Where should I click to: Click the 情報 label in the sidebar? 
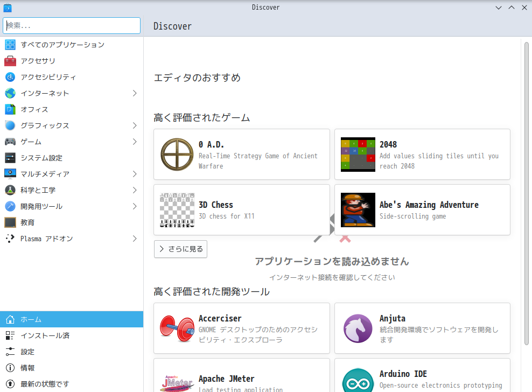coord(27,368)
